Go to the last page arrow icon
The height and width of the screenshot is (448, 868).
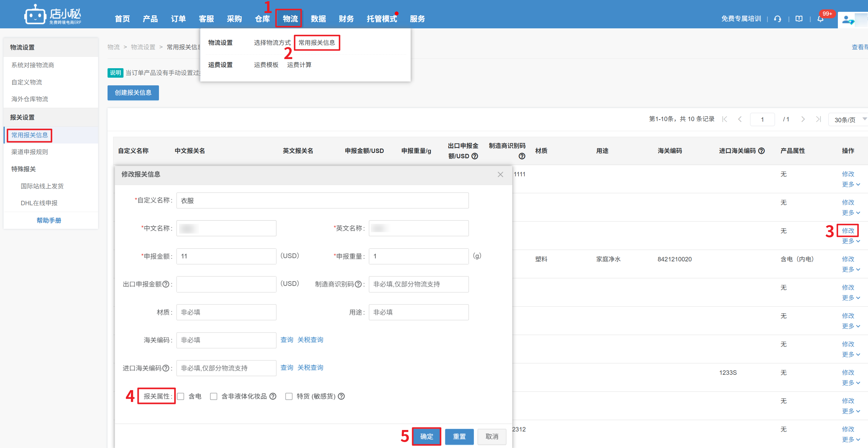pos(818,119)
